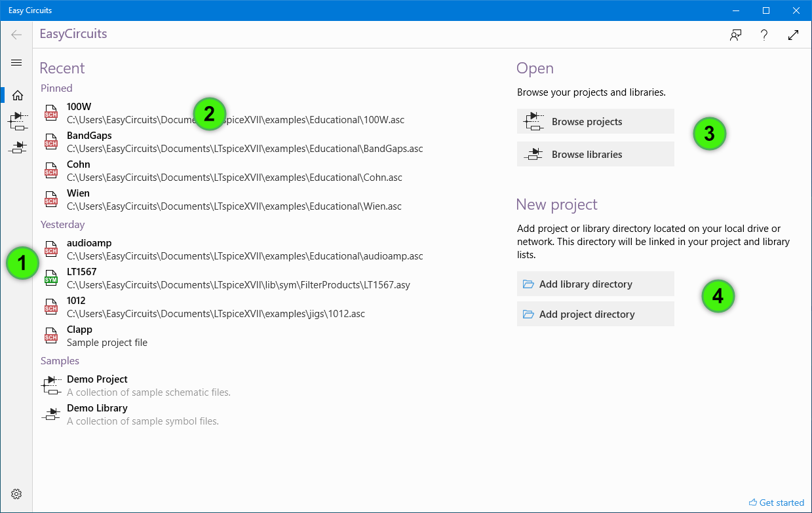Open the BandGaps recent file
The image size is (812, 513).
[x=89, y=136]
